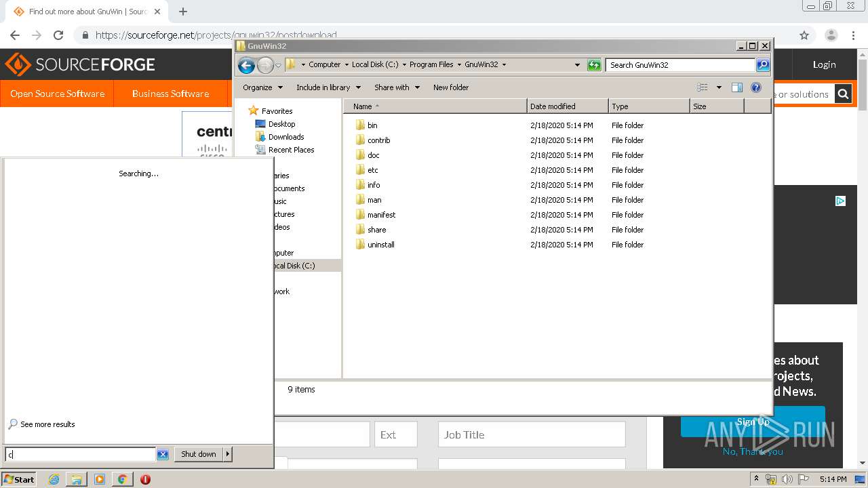This screenshot has width=868, height=488.
Task: Select the man folder icon
Action: pyautogui.click(x=360, y=200)
